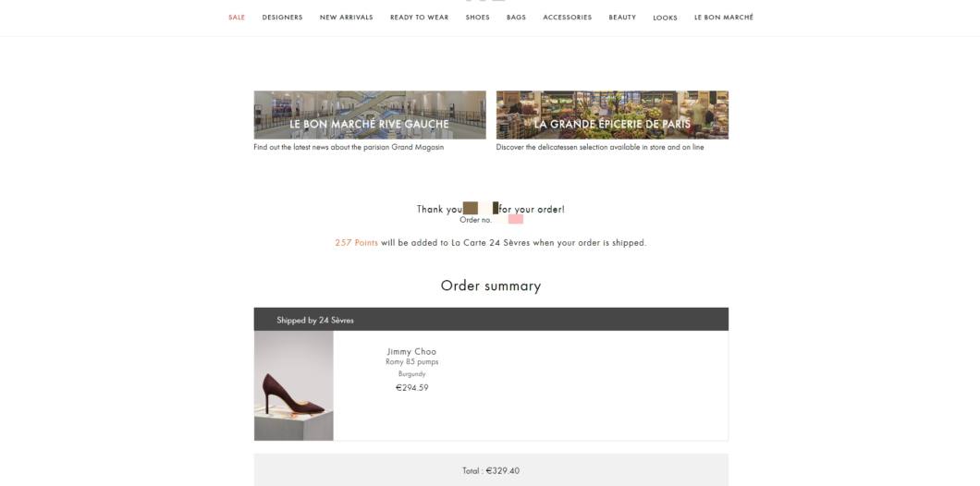Image resolution: width=980 pixels, height=486 pixels.
Task: Click Le Bon Marché Rive Gauche banner
Action: [370, 115]
